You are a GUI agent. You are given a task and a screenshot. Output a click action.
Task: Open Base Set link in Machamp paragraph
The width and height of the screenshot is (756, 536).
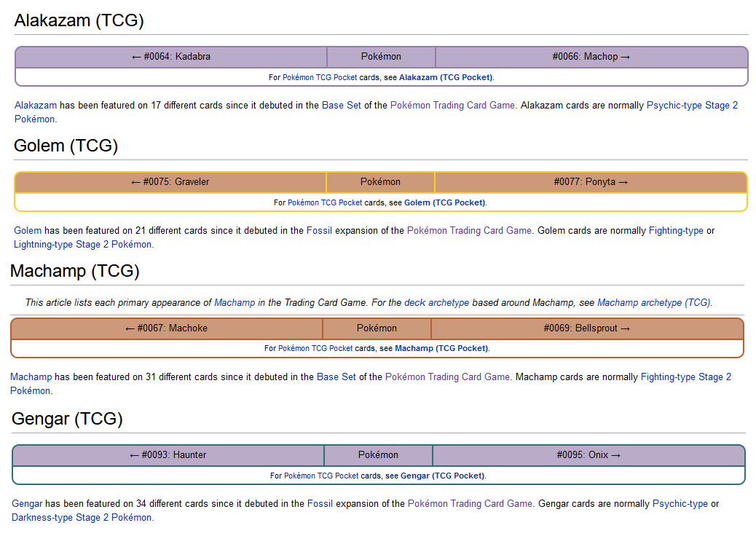click(336, 377)
